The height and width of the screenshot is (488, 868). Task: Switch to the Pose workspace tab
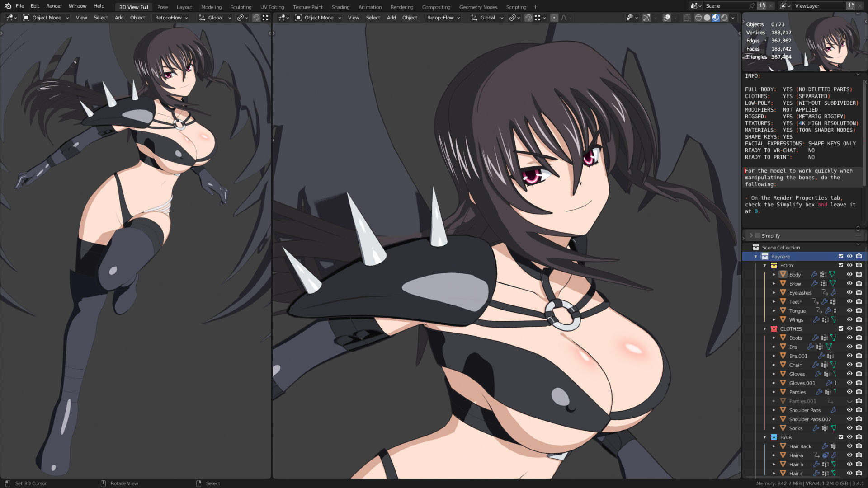click(162, 7)
